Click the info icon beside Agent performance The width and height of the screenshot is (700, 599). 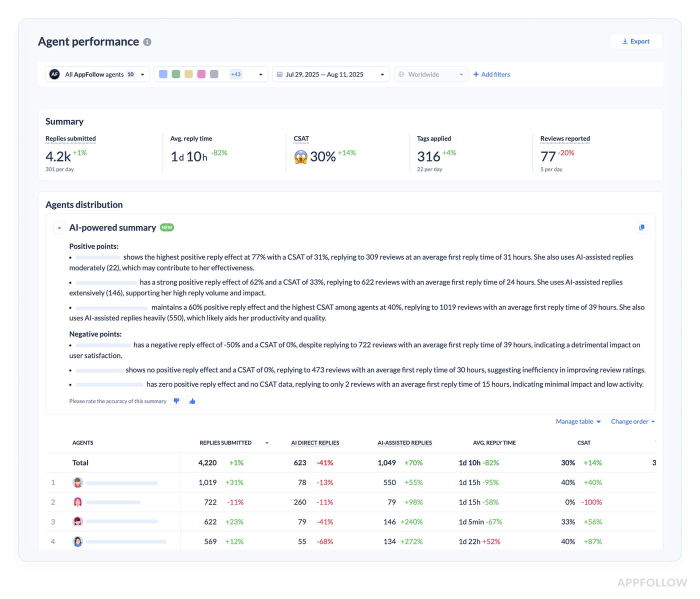pyautogui.click(x=147, y=42)
